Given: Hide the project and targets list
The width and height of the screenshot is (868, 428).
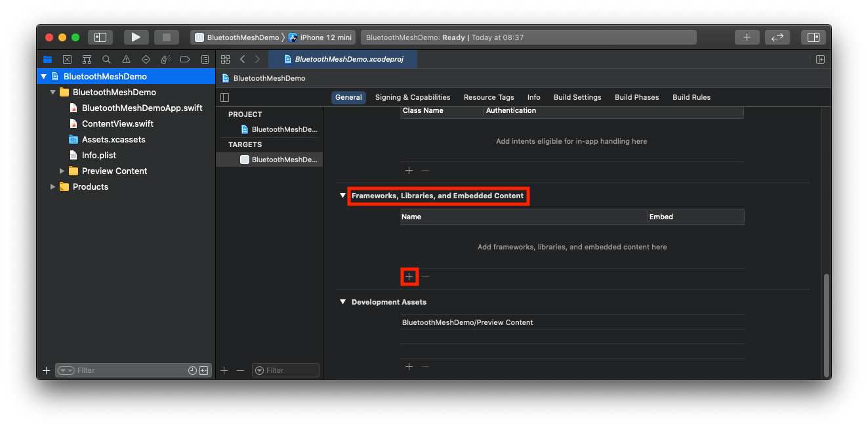Looking at the screenshot, I should [225, 97].
